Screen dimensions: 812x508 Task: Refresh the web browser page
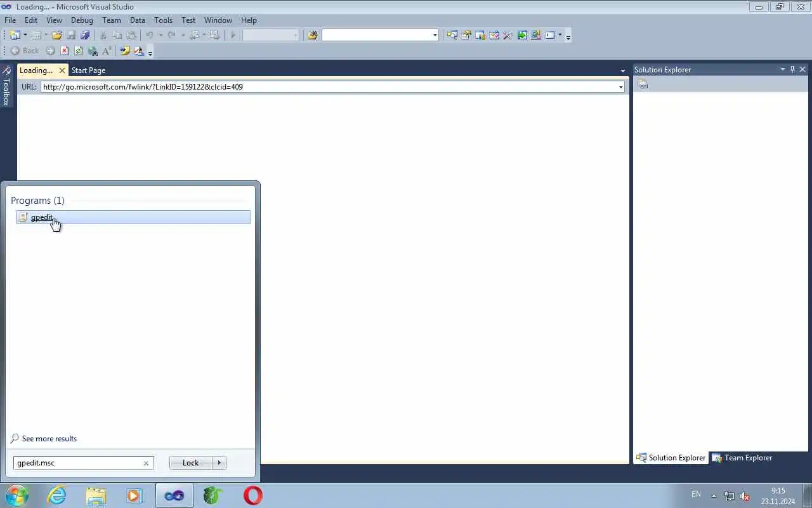[79, 51]
